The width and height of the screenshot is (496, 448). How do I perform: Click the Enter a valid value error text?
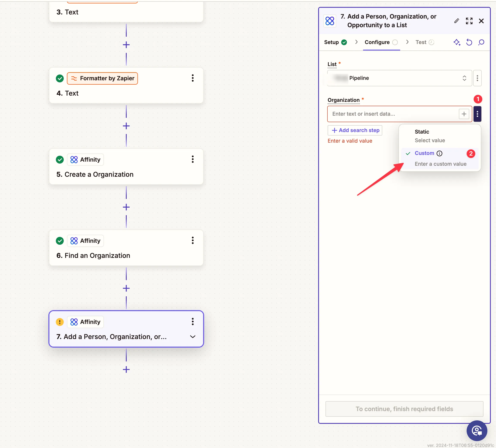(x=350, y=141)
